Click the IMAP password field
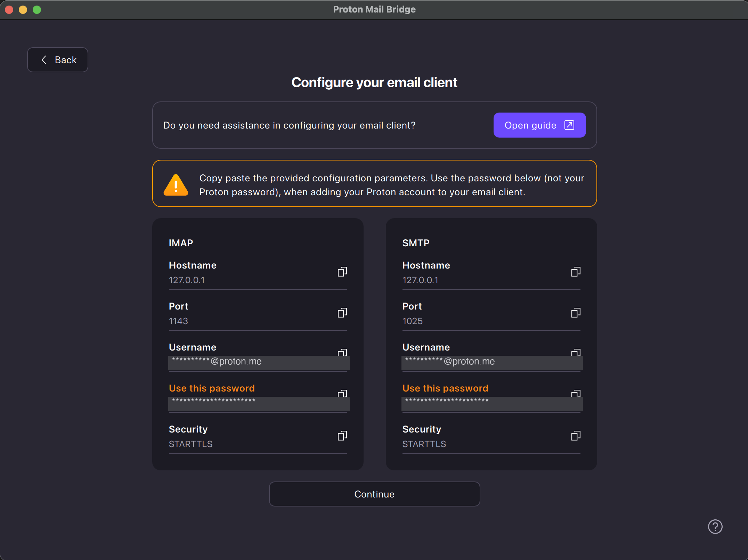 coord(259,404)
